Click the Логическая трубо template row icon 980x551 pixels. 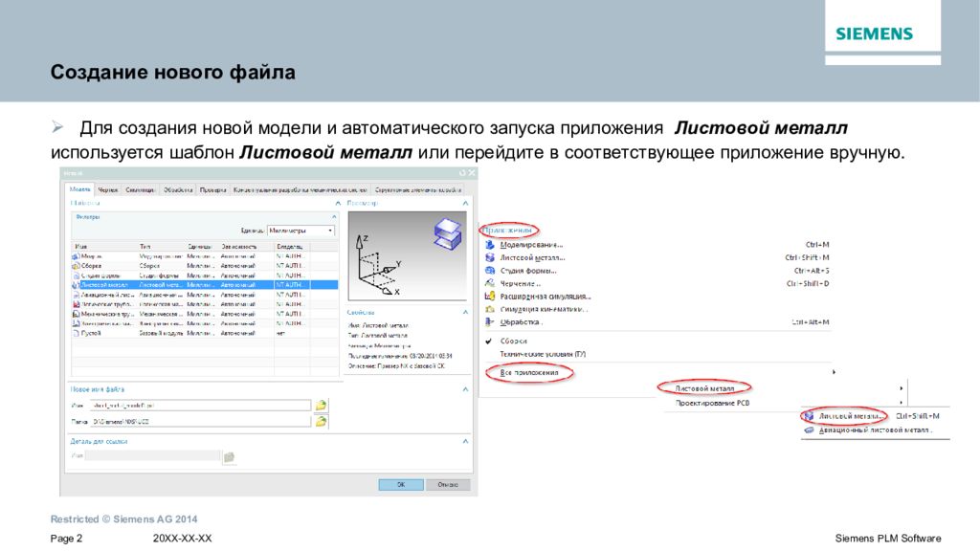click(x=76, y=304)
